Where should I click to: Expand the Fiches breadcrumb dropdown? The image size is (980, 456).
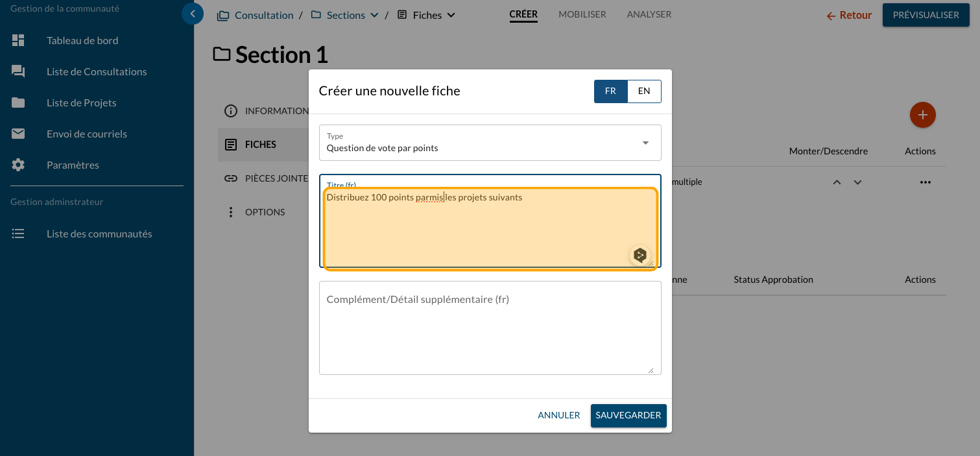(451, 15)
